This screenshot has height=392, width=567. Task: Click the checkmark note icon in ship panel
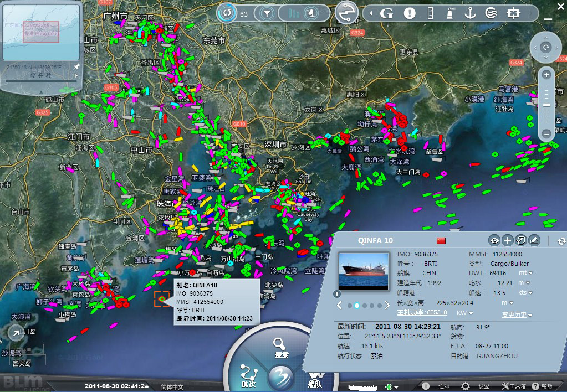point(520,240)
